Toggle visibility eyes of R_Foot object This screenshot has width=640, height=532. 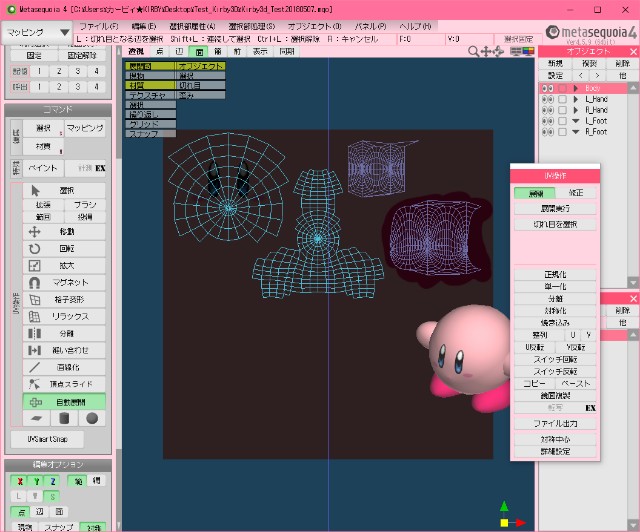547,132
